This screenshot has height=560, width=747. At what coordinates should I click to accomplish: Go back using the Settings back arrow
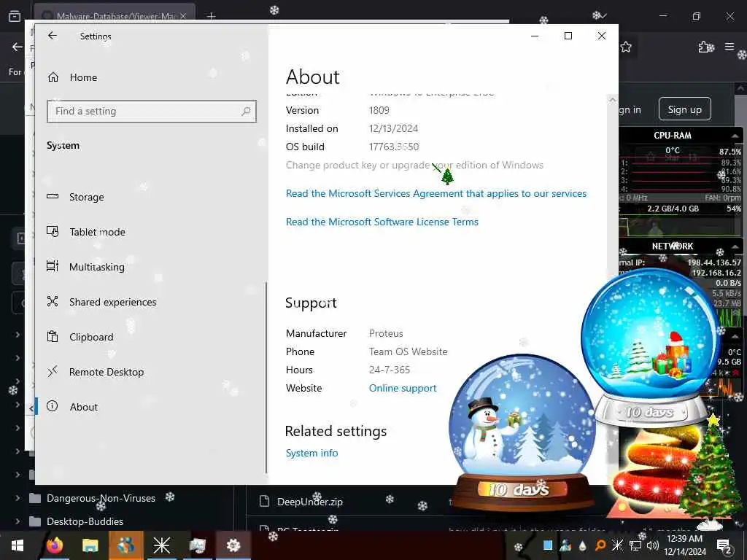coord(53,36)
